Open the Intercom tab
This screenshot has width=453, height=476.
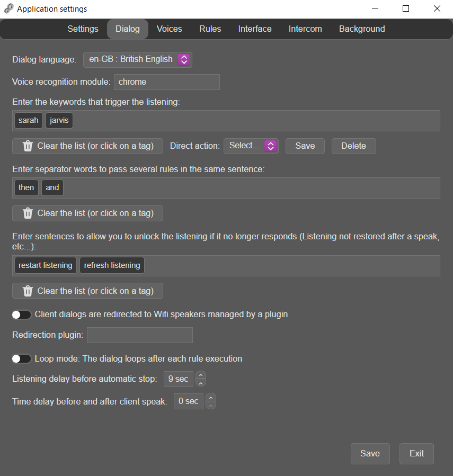point(305,29)
